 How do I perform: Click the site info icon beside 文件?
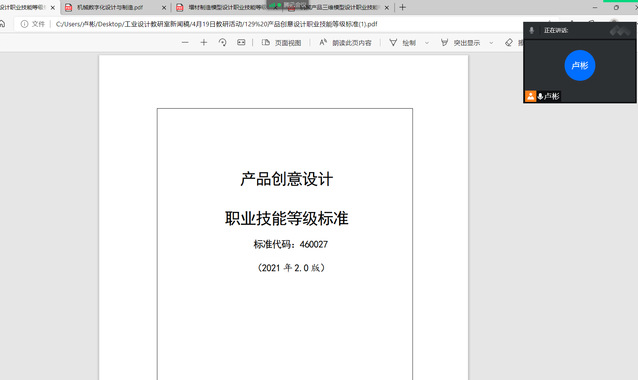[24, 24]
